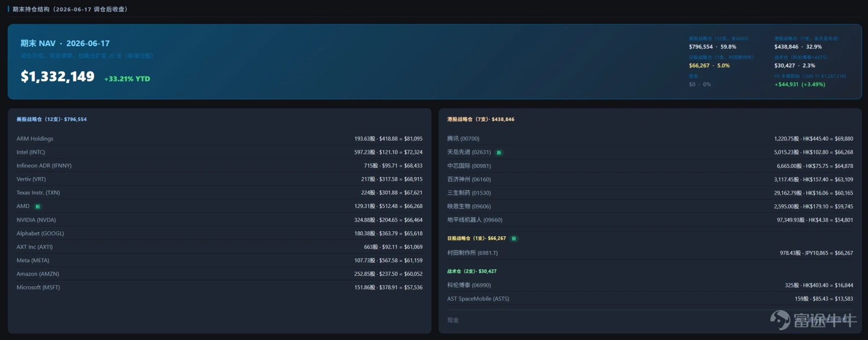Click 腾讯 value ending in $69,880
Image resolution: width=868 pixels, height=340 pixels.
point(813,139)
